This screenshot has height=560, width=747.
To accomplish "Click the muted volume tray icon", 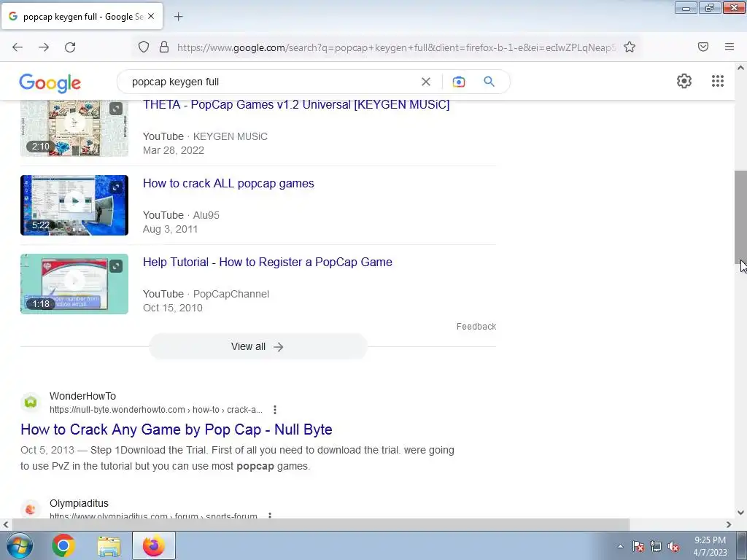I will (673, 546).
